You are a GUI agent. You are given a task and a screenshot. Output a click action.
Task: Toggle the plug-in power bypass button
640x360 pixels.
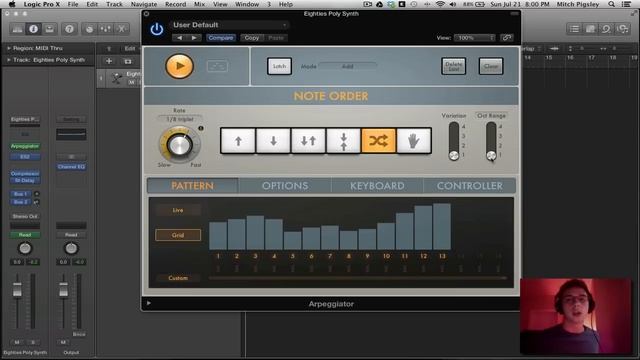tap(157, 29)
